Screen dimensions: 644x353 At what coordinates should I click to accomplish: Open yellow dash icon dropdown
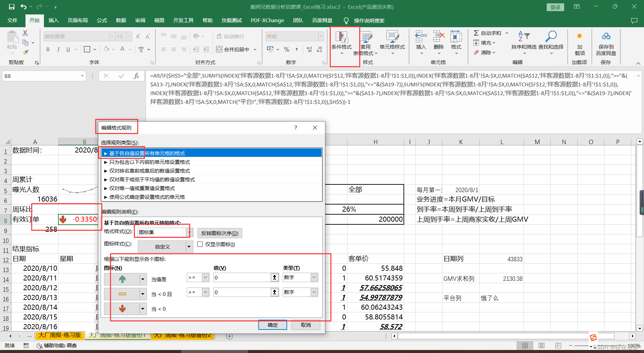click(143, 294)
